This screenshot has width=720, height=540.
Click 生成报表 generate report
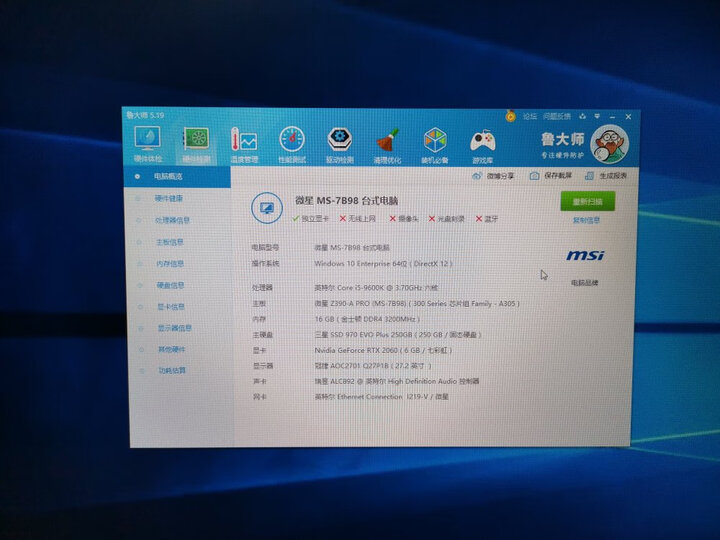[606, 175]
